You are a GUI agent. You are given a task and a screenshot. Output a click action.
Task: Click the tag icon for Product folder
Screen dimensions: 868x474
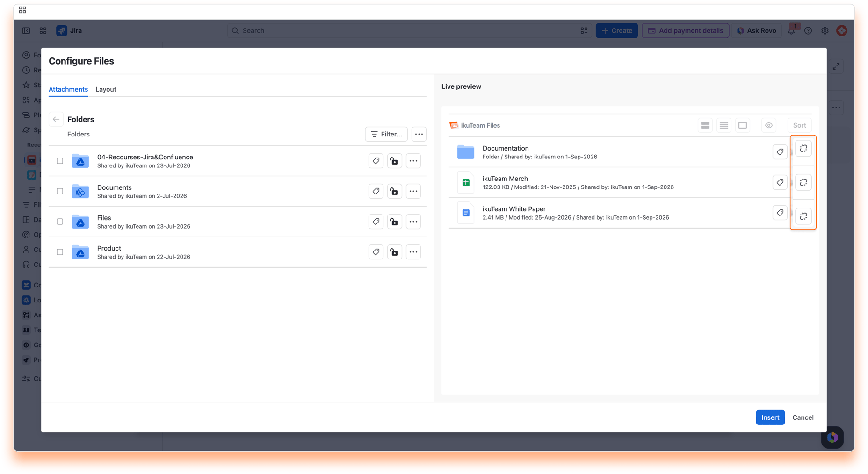pos(376,252)
